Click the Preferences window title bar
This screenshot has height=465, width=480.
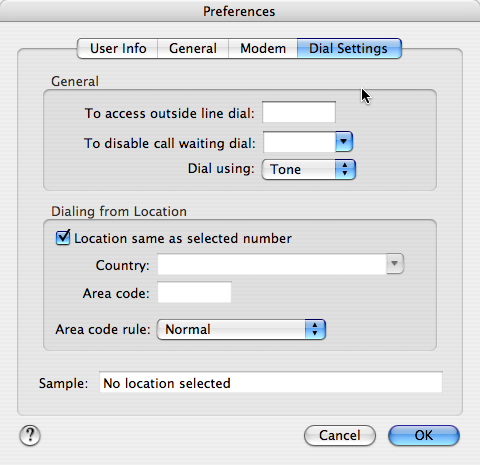point(240,11)
